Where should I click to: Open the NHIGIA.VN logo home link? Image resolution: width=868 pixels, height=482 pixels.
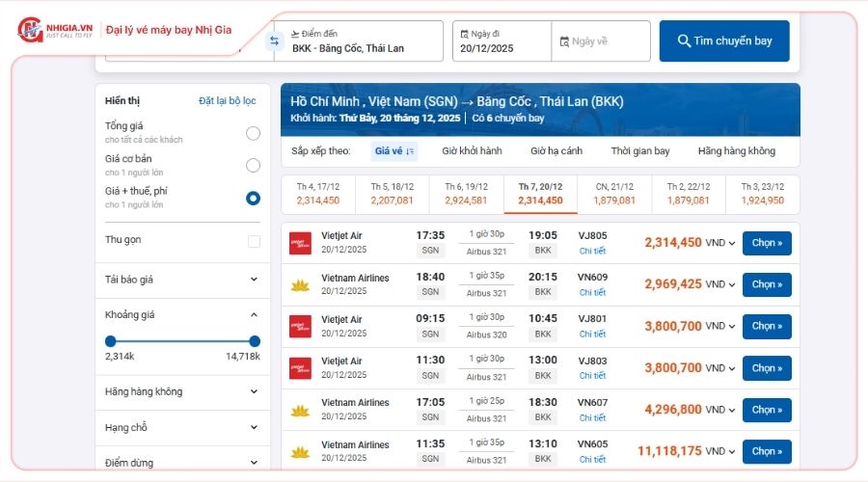[x=55, y=30]
